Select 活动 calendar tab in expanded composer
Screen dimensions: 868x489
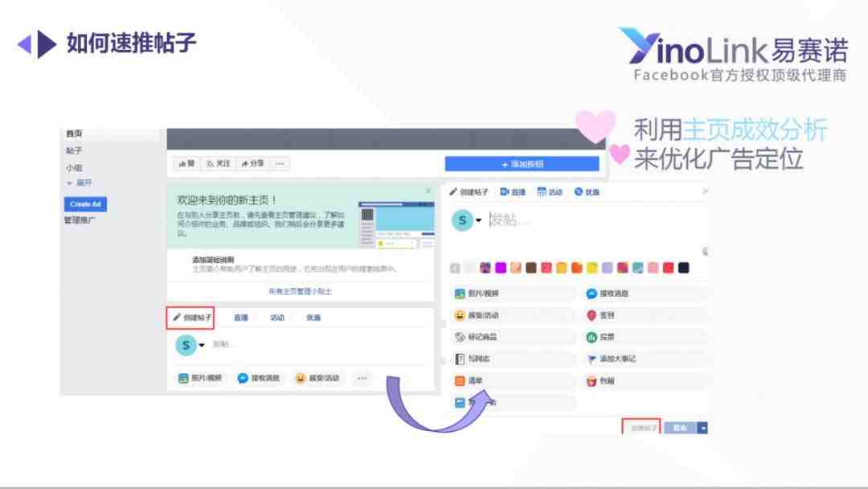point(550,191)
